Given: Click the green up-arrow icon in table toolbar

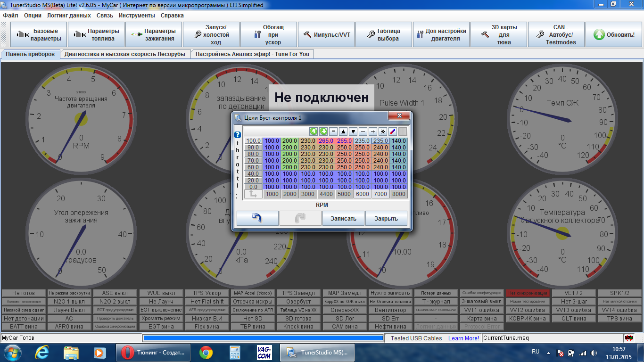Looking at the screenshot, I should pos(314,132).
